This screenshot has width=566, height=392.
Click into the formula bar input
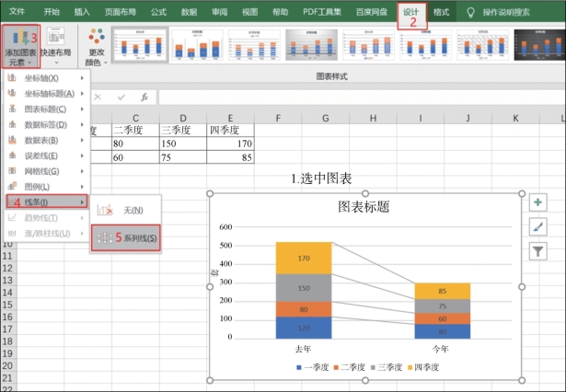click(x=362, y=98)
